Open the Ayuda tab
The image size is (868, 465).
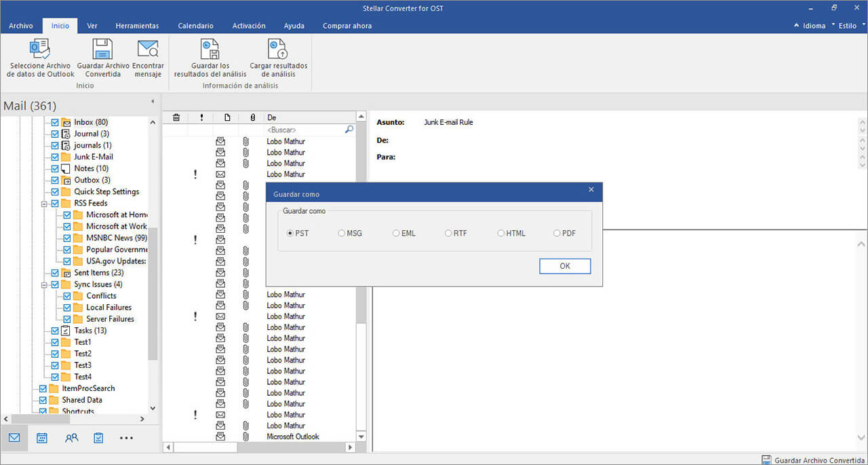click(294, 26)
